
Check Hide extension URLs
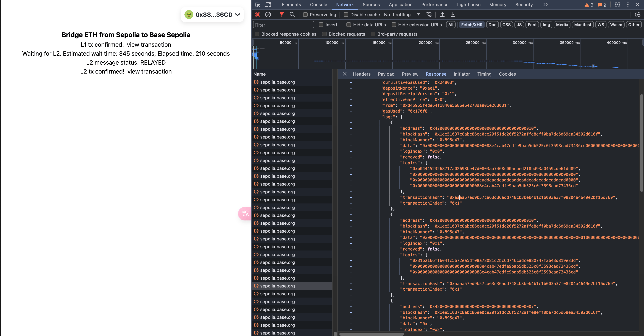tap(394, 25)
